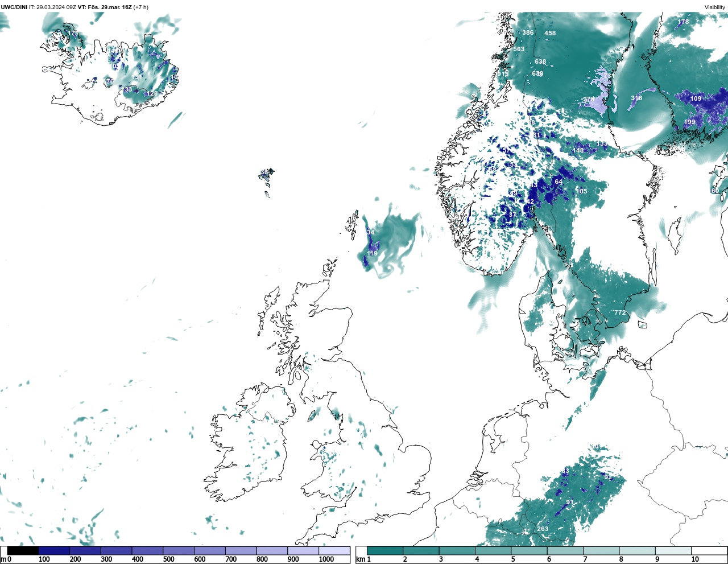
Task: Click the (+7 h) forecast offset text
Action: pos(141,7)
